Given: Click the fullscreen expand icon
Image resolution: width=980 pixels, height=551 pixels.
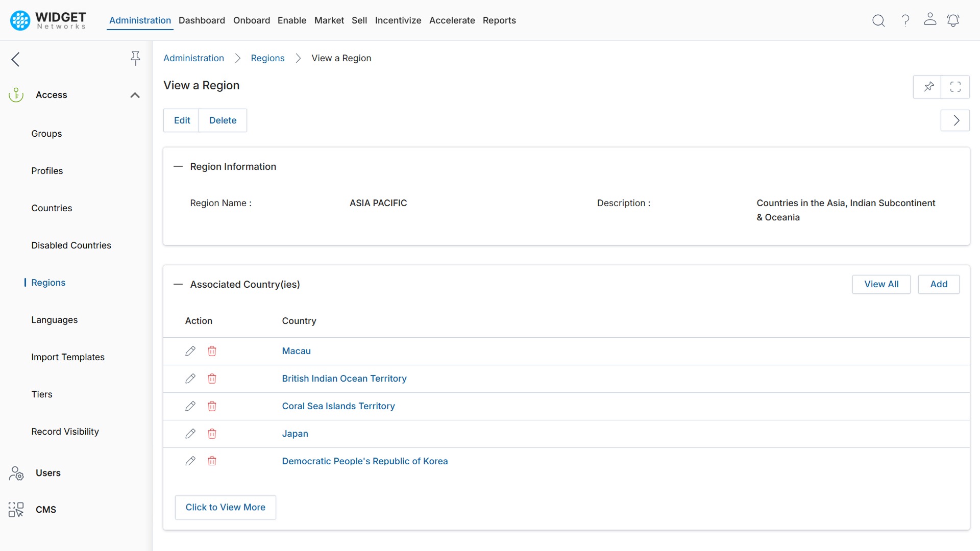Looking at the screenshot, I should (x=955, y=87).
